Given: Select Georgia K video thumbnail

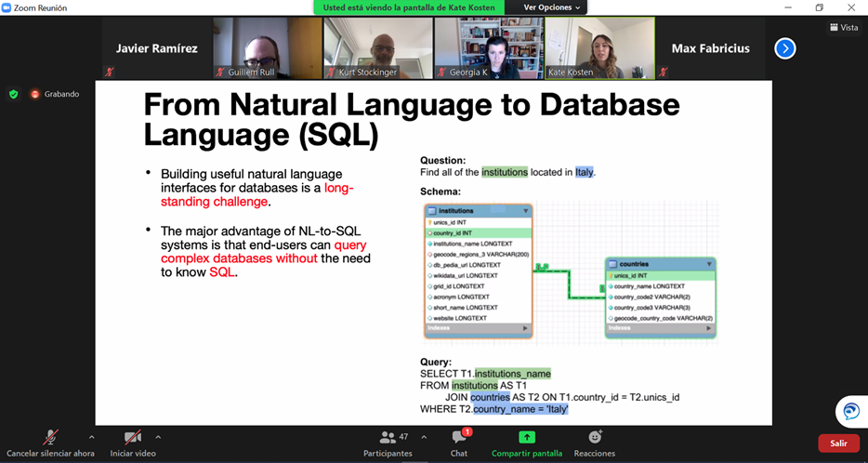Looking at the screenshot, I should coord(489,48).
